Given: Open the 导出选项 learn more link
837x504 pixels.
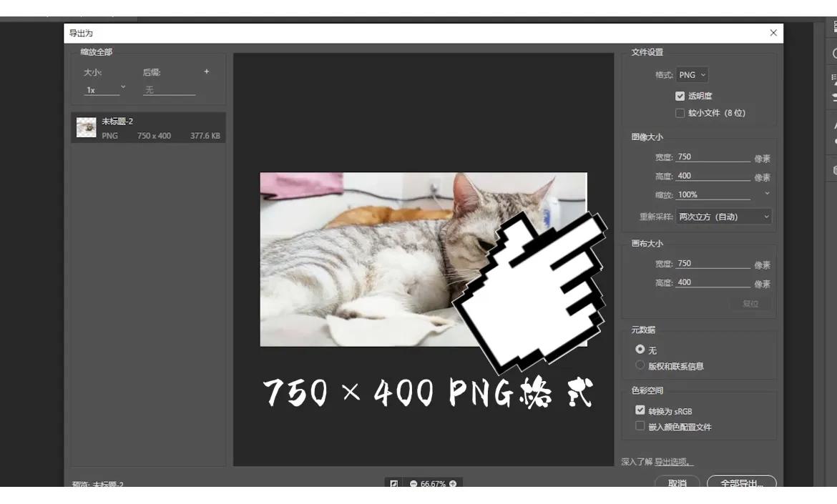Looking at the screenshot, I should tap(674, 462).
